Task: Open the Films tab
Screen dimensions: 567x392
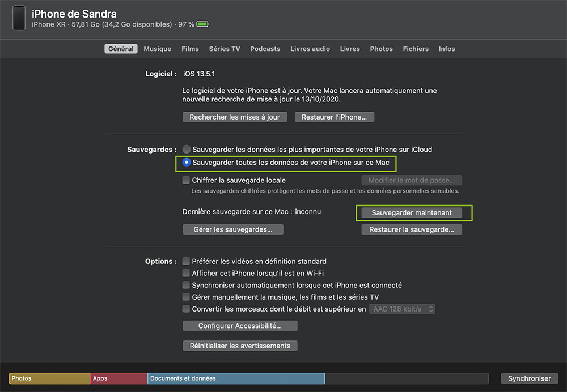Action: [x=190, y=49]
